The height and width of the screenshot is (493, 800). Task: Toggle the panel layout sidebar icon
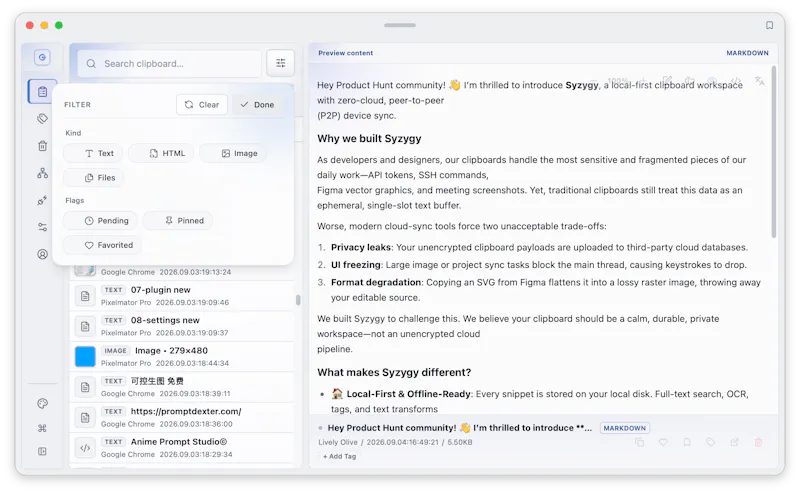(x=42, y=452)
